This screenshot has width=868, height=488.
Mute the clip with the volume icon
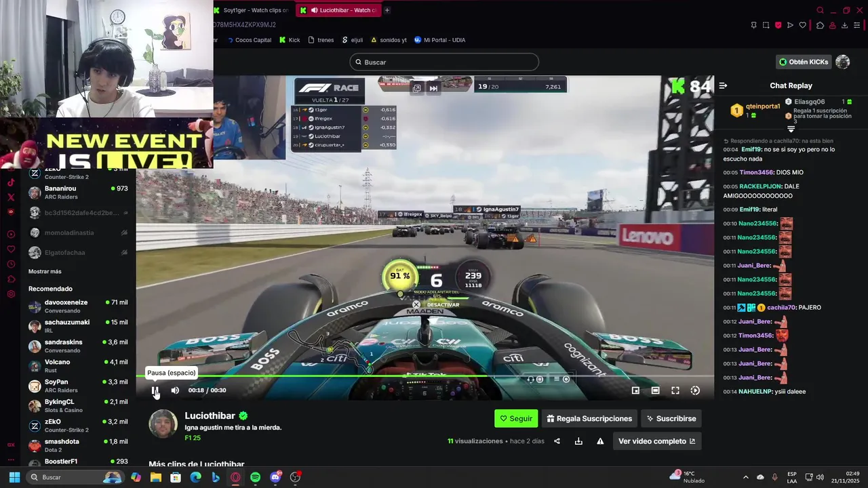click(x=175, y=390)
